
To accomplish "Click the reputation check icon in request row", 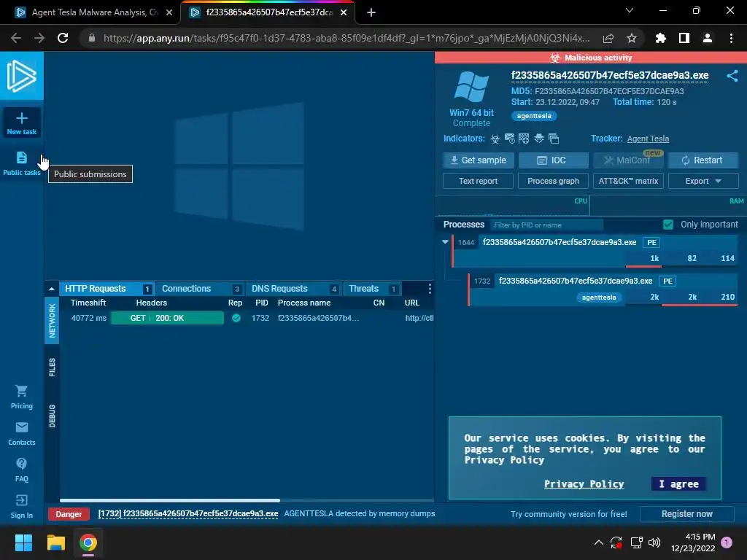I will coord(236,318).
